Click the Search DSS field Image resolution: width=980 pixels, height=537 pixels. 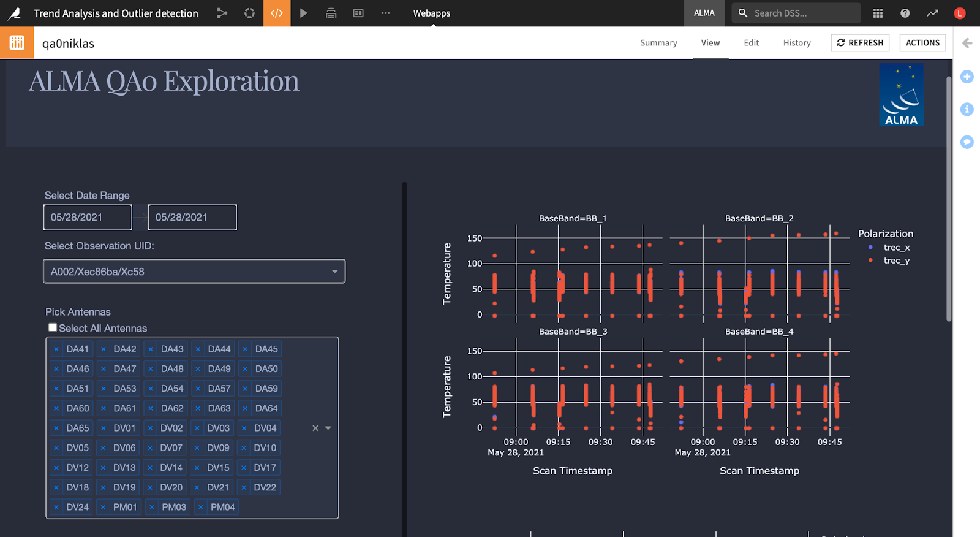tap(796, 13)
